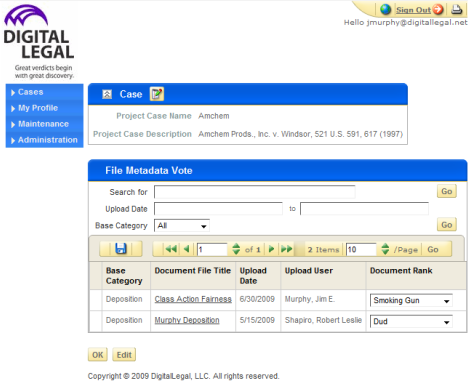468x384 pixels.
Task: Click the Upload Date start field
Action: [218, 209]
